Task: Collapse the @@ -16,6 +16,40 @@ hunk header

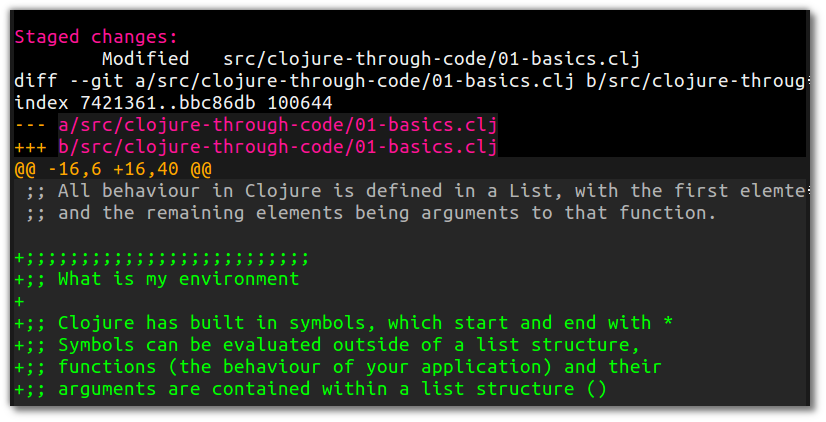Action: [x=113, y=169]
